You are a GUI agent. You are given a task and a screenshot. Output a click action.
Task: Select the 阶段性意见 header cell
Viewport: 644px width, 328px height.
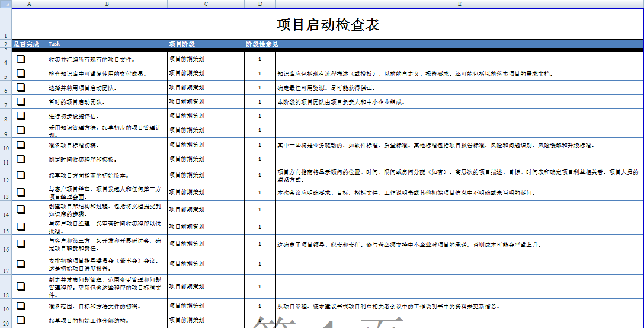click(x=260, y=44)
